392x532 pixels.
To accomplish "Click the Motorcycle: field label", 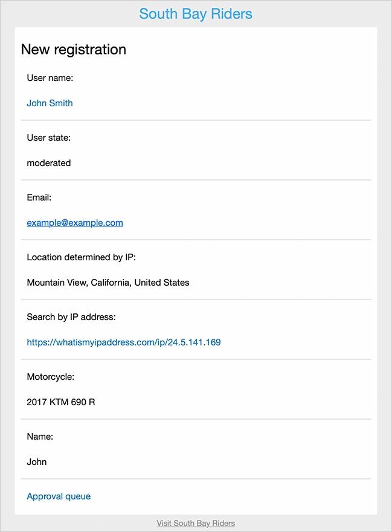I will pyautogui.click(x=51, y=377).
